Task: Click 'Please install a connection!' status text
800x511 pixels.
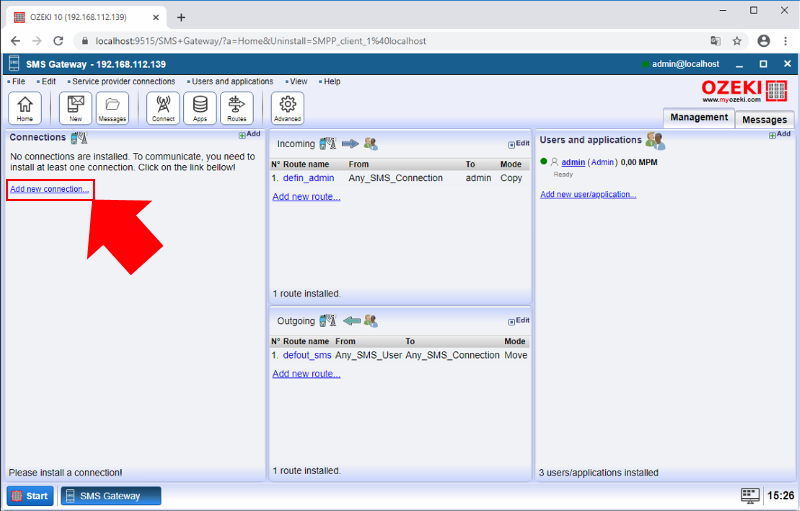Action: tap(65, 473)
